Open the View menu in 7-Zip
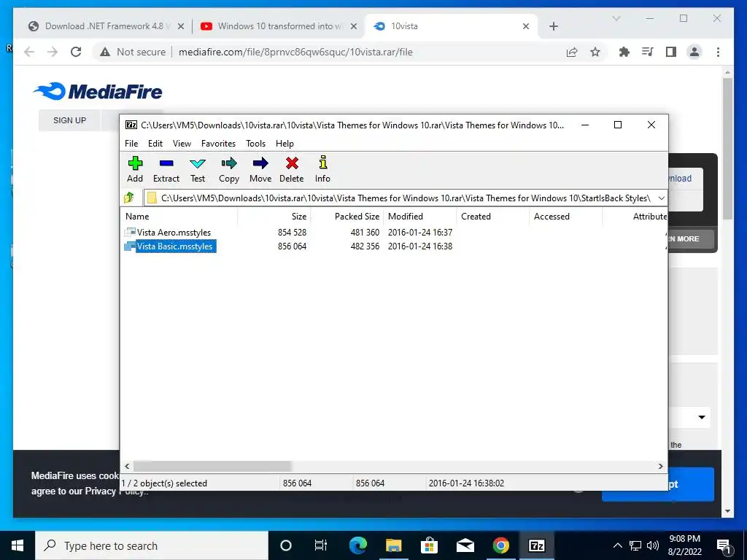 182,144
